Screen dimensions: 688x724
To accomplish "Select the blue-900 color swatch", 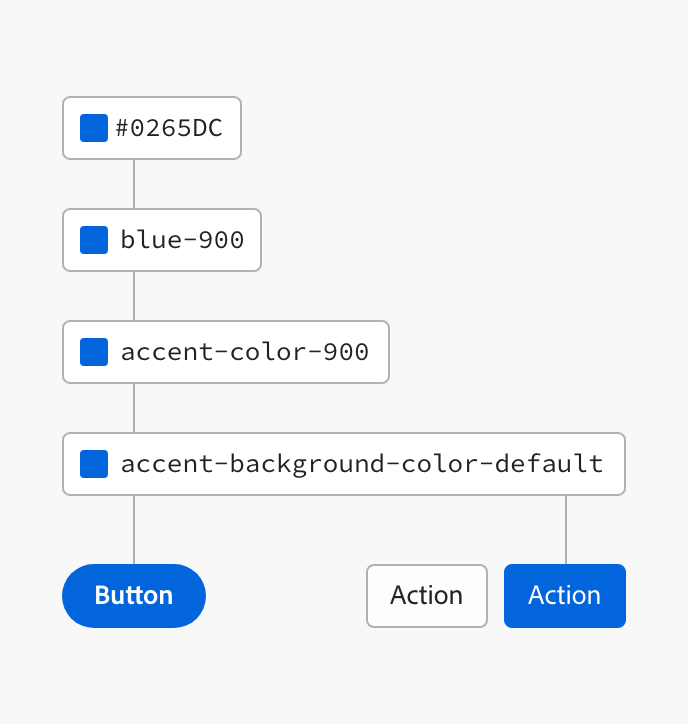I will pos(94,240).
